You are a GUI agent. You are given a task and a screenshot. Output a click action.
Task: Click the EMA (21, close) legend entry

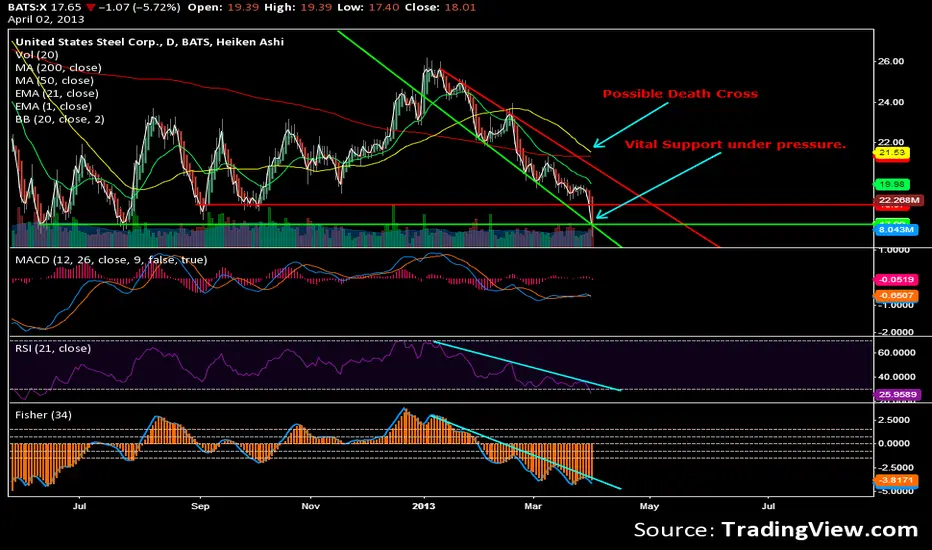(57, 93)
